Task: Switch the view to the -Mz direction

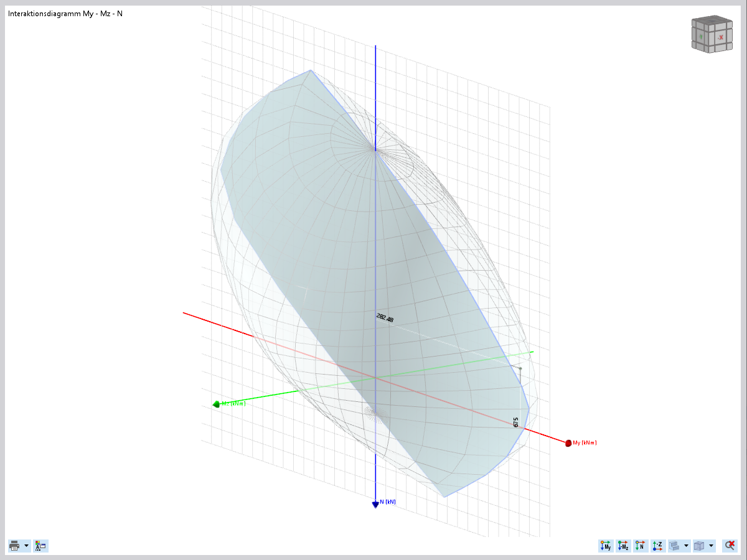Action: click(x=623, y=546)
